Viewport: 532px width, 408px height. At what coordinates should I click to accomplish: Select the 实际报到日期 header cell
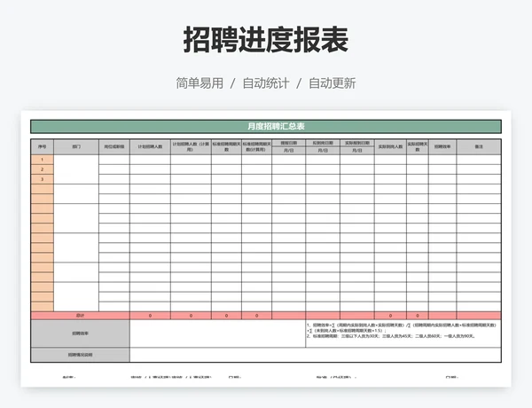tap(357, 143)
